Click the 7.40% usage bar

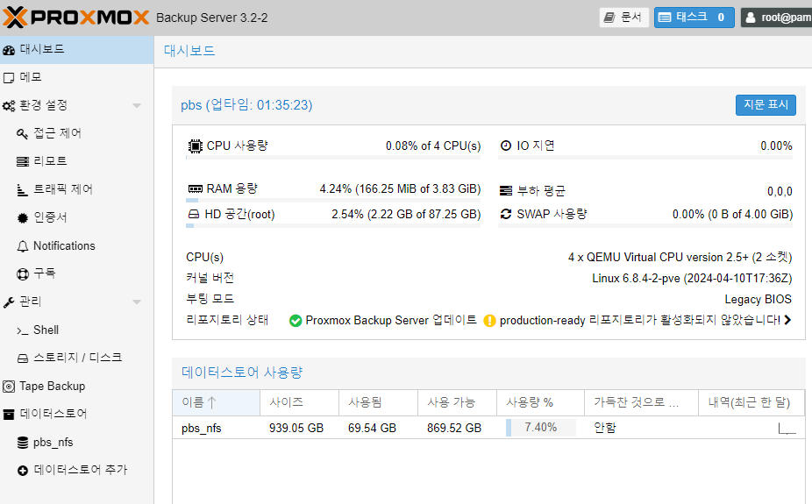point(541,428)
